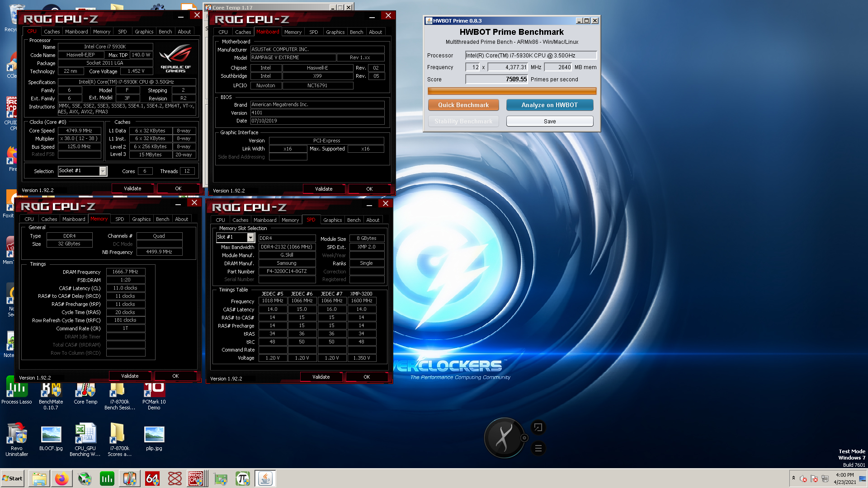Click DRAM Frequency value 1666.7 MHz
Viewport: 868px width, 488px height.
[125, 272]
